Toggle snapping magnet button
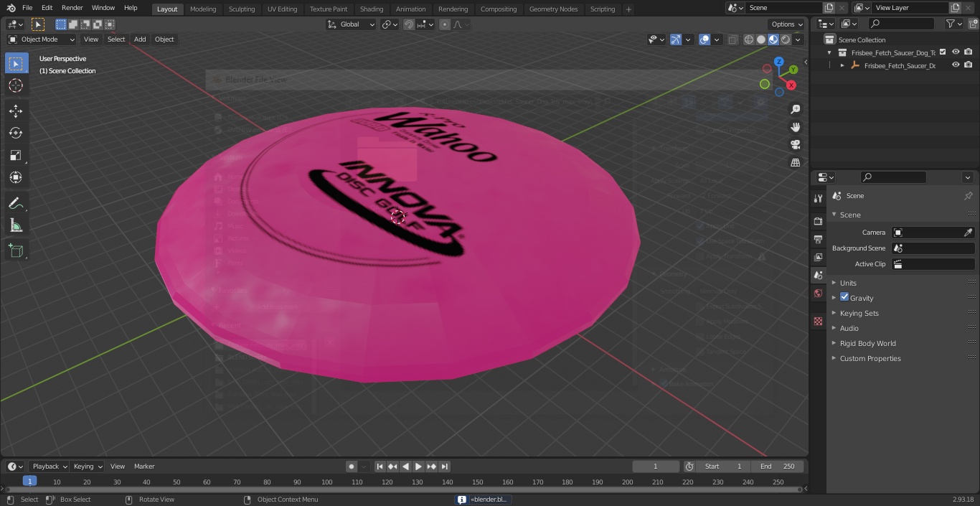Image resolution: width=980 pixels, height=506 pixels. click(409, 24)
